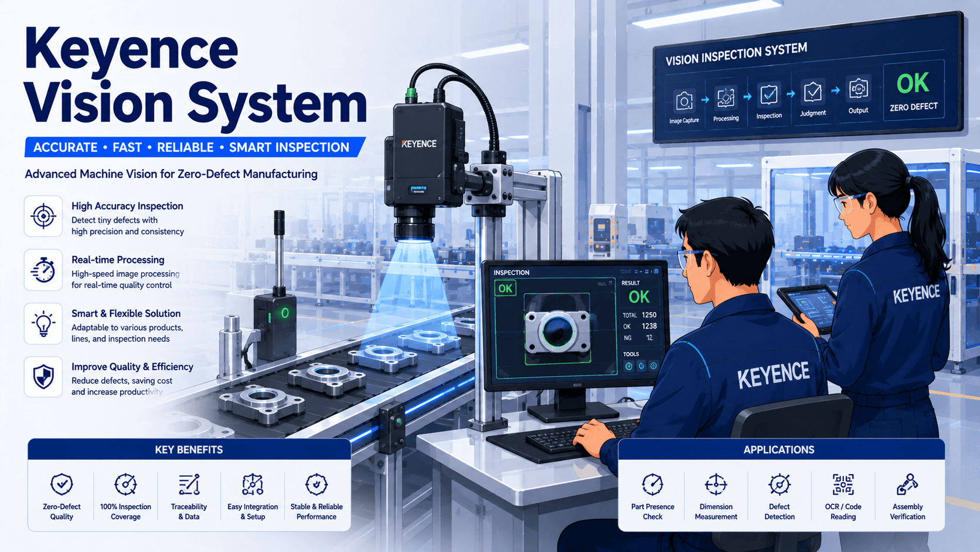Screen dimensions: 980x552
Task: Click the Inspection step icon on wall display
Action: 768,94
